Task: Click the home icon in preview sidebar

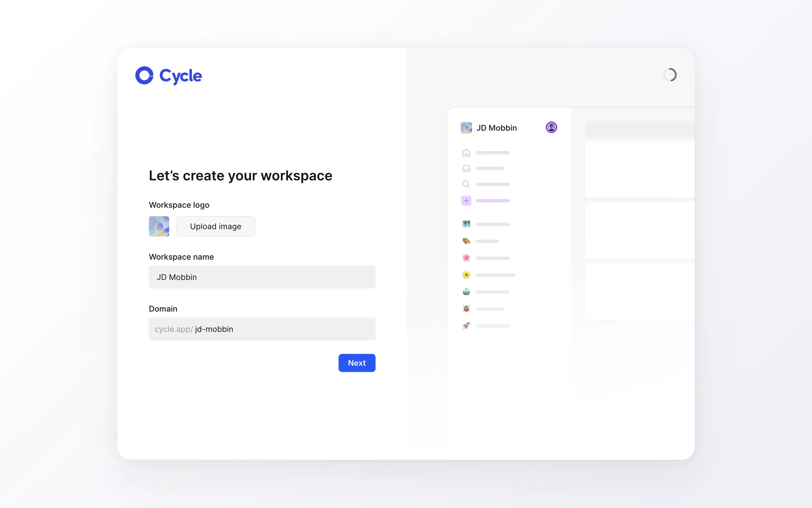Action: (466, 153)
